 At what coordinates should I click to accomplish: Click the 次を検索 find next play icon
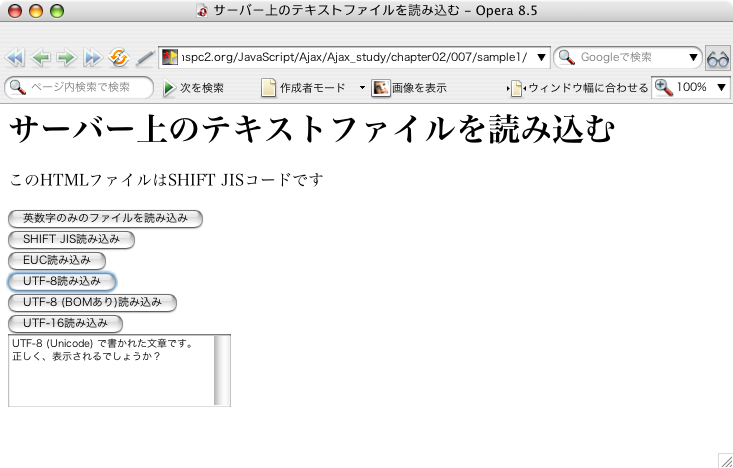169,88
